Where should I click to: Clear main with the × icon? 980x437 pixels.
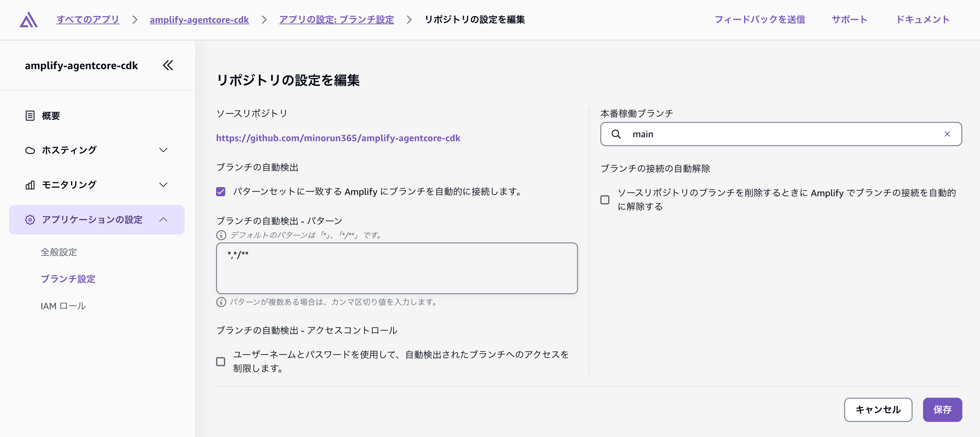[x=947, y=134]
